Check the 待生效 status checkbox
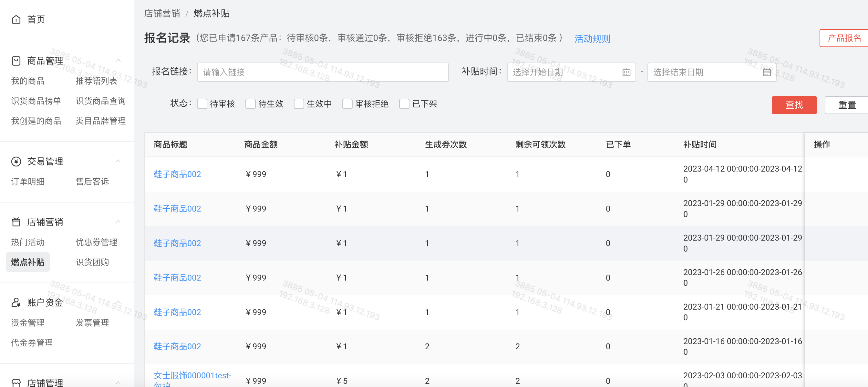Image resolution: width=868 pixels, height=387 pixels. coord(250,104)
